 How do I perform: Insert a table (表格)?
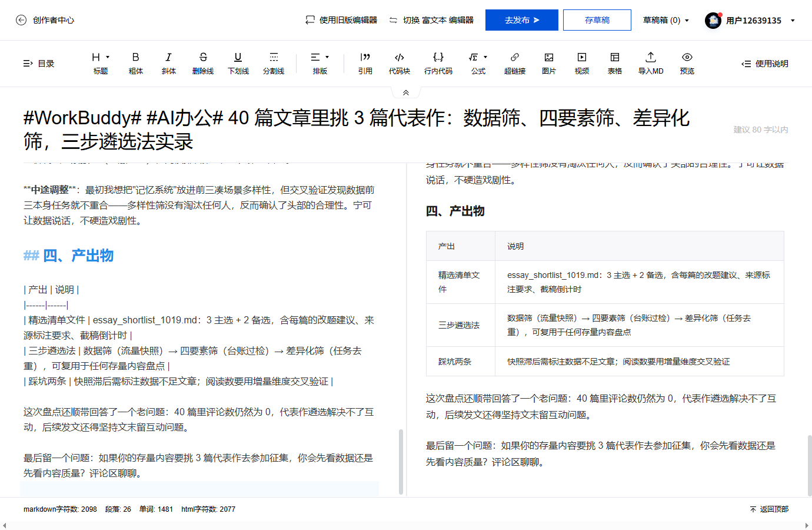click(x=615, y=63)
